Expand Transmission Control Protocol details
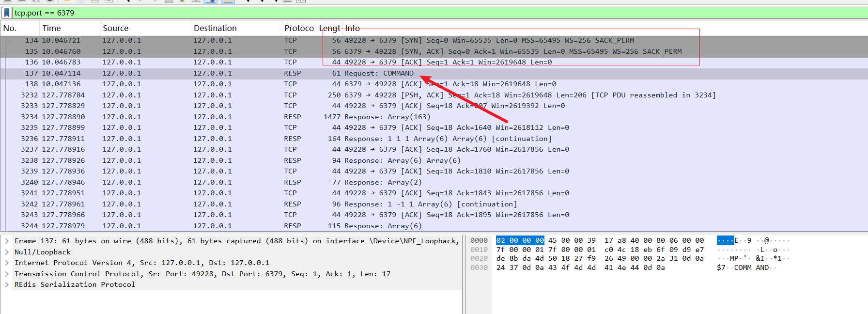Viewport: 868px width, 314px height. coord(7,274)
